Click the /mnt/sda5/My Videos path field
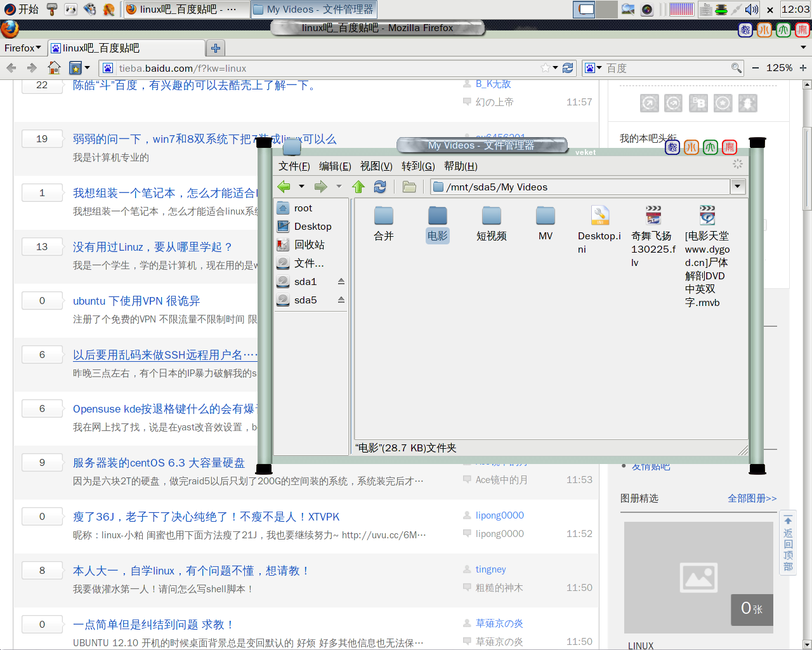Viewport: 812px width, 650px height. [580, 187]
